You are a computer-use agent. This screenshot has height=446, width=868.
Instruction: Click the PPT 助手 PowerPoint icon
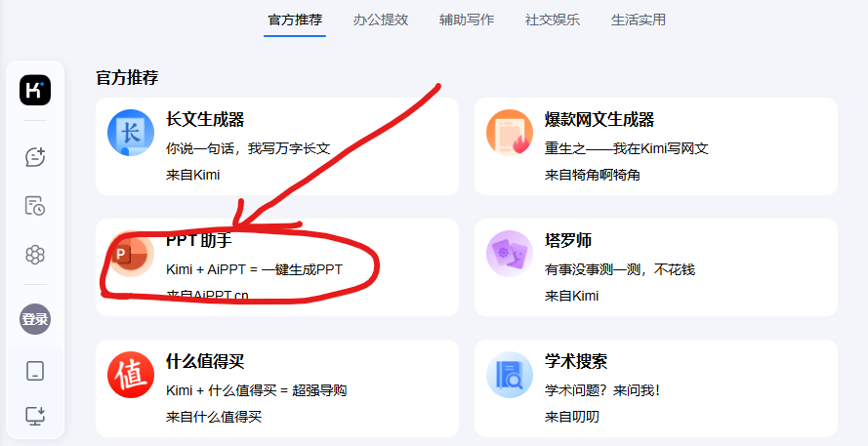click(131, 254)
